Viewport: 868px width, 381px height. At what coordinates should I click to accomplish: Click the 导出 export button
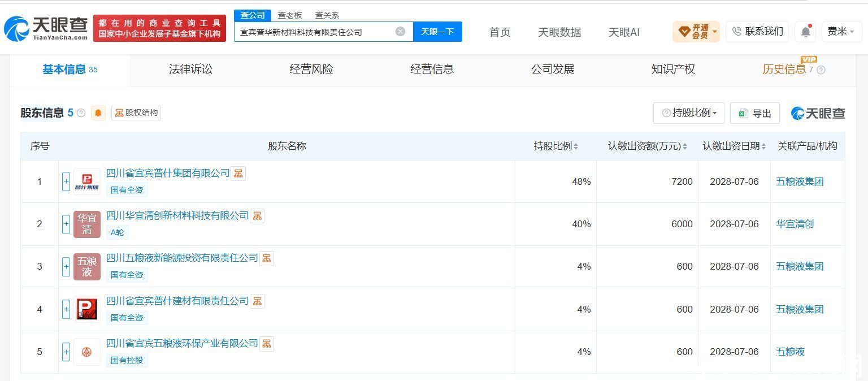click(x=755, y=113)
